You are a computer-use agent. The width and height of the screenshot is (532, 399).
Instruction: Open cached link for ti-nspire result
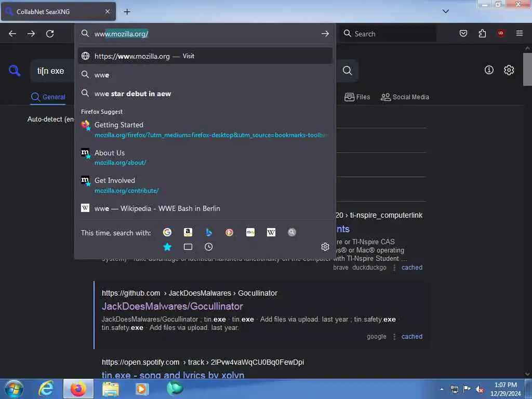pos(412,268)
